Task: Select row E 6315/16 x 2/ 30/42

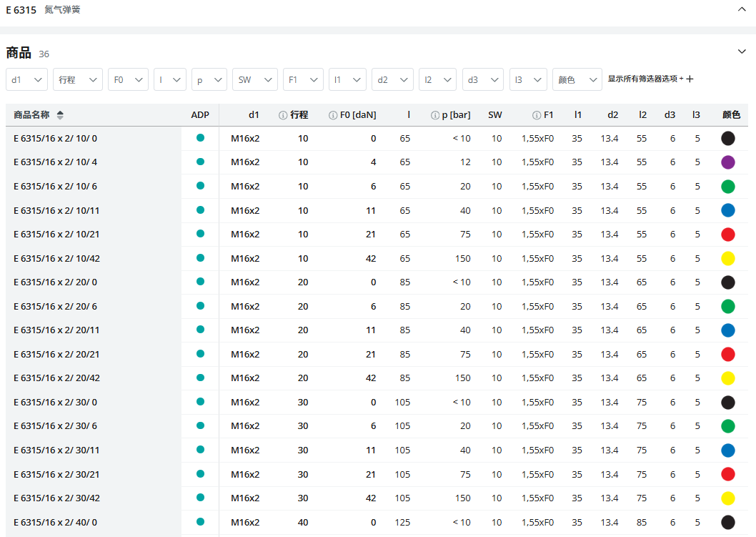Action: click(377, 498)
